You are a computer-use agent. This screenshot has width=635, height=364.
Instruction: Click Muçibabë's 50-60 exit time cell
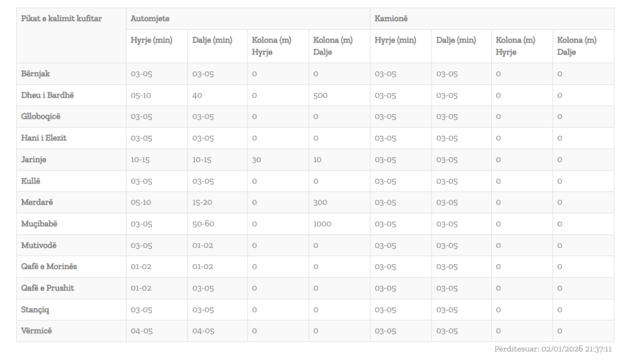pos(203,224)
